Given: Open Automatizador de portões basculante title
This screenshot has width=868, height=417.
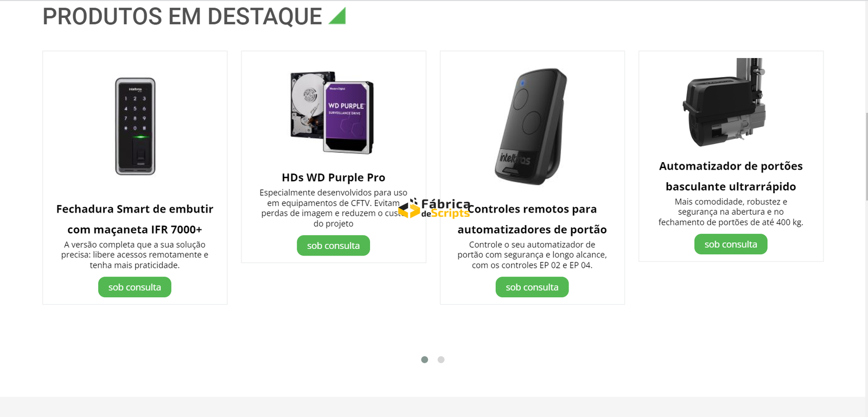Looking at the screenshot, I should 731,176.
